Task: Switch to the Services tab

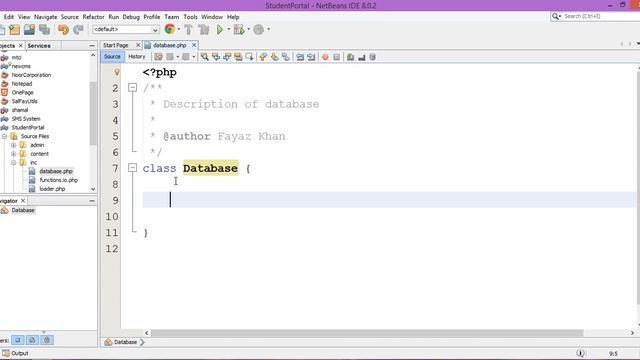Action: (39, 46)
